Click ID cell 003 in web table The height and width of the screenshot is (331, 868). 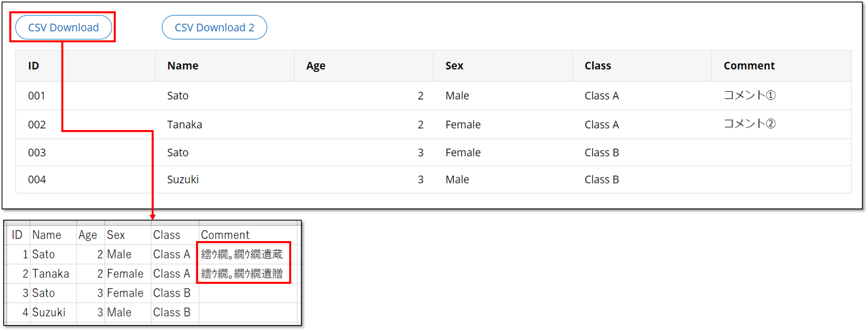coord(37,153)
